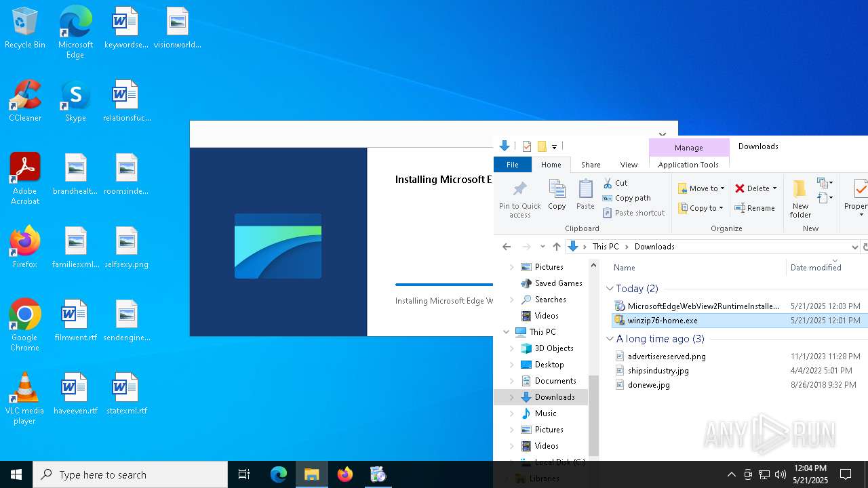Click the Paste ribbon icon

[585, 195]
